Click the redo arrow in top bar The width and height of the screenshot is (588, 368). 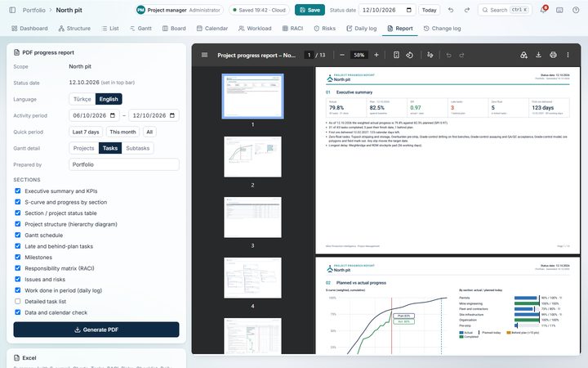click(467, 10)
